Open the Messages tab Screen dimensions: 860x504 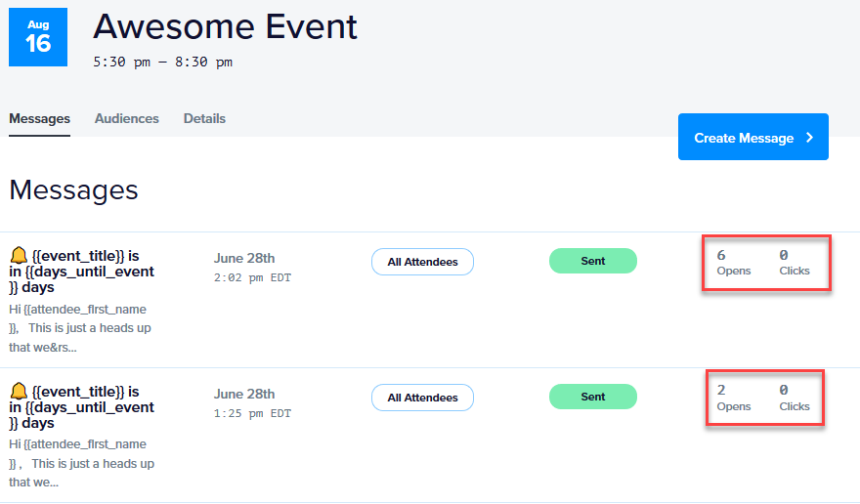39,118
